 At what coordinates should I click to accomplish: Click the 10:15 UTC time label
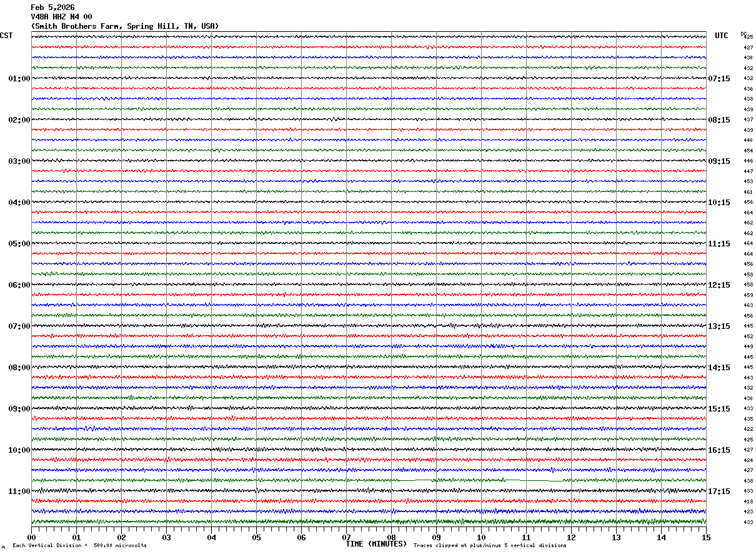coord(719,203)
